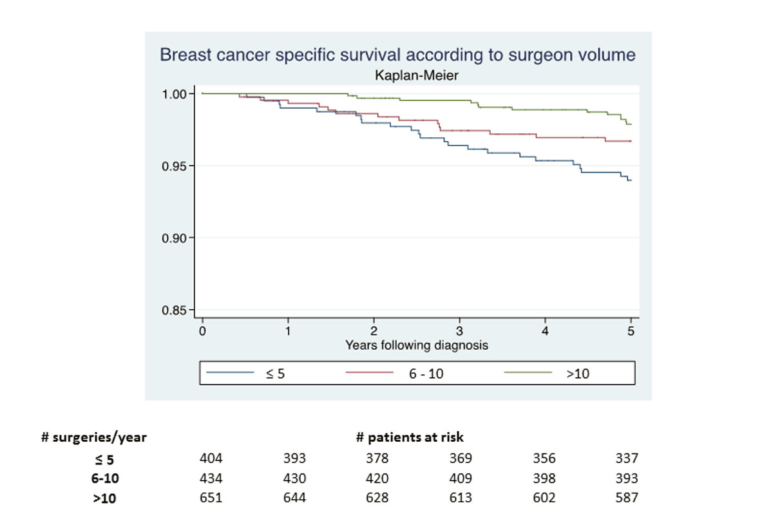Click the 0.85 y-axis tick label
Image resolution: width=773 pixels, height=532 pixels.
pos(174,310)
